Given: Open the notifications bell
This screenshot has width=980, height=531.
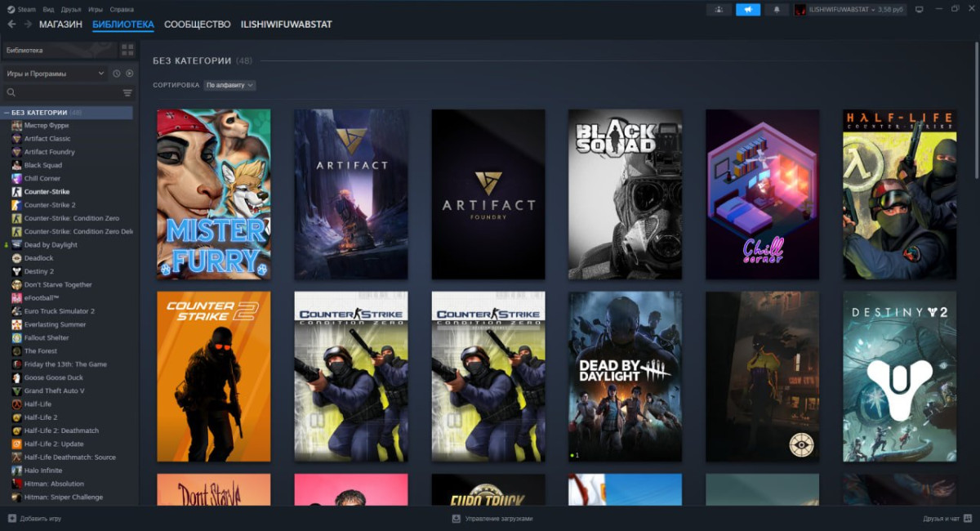Looking at the screenshot, I should pos(776,9).
